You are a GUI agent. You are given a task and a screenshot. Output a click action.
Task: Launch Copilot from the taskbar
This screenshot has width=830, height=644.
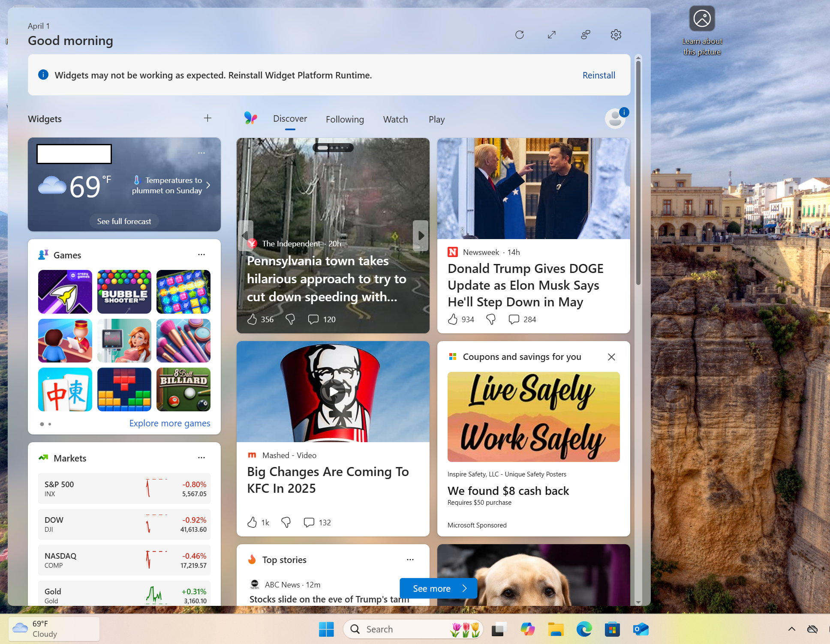click(x=528, y=629)
